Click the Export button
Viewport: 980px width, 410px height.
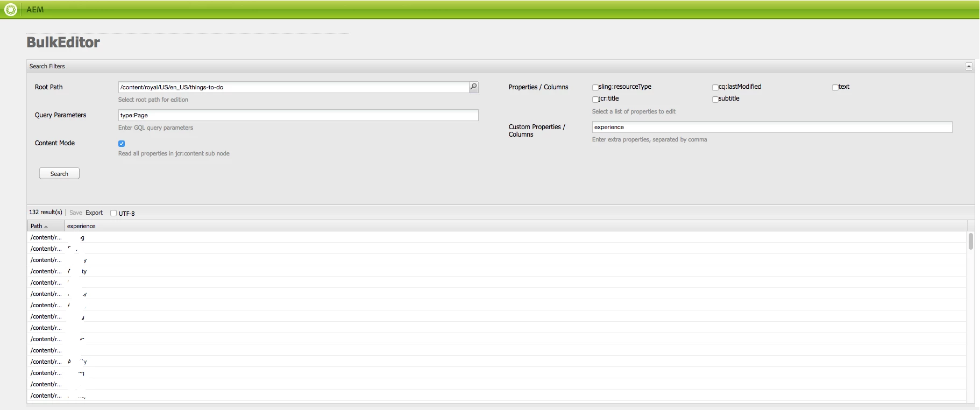tap(94, 213)
